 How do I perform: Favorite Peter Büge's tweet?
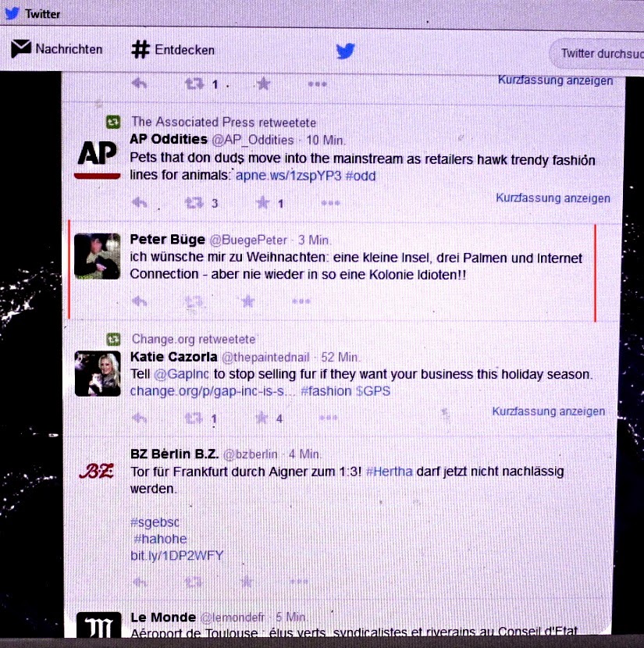click(x=248, y=301)
